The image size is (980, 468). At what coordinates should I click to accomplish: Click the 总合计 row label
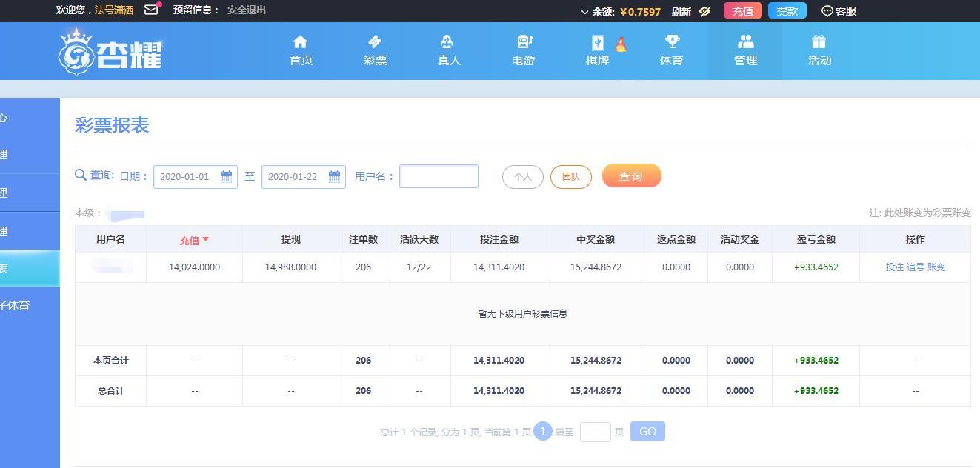point(111,391)
